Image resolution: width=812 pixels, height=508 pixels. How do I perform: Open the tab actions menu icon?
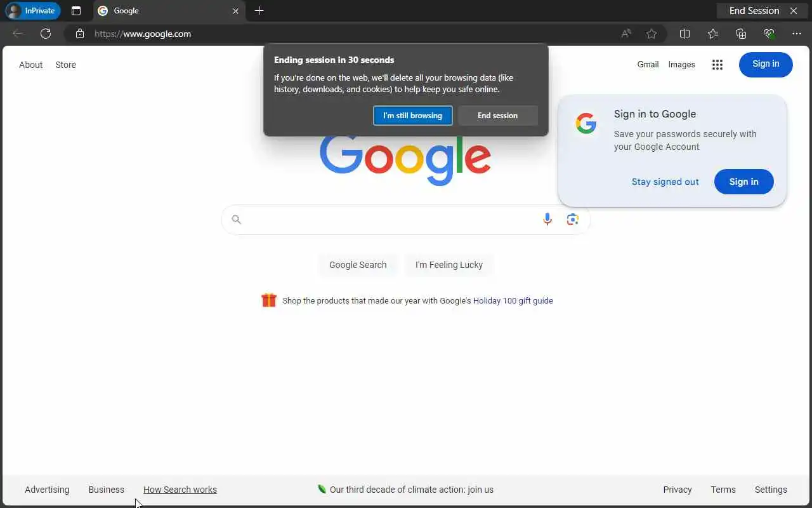pos(76,11)
